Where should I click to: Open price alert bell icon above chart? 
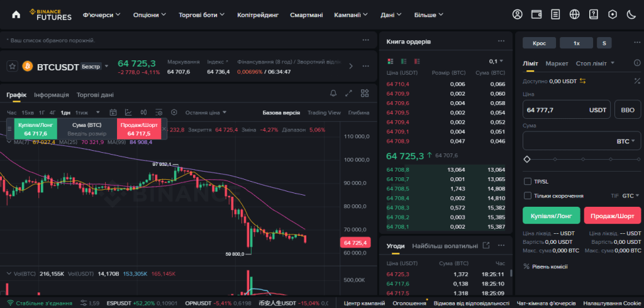click(333, 94)
